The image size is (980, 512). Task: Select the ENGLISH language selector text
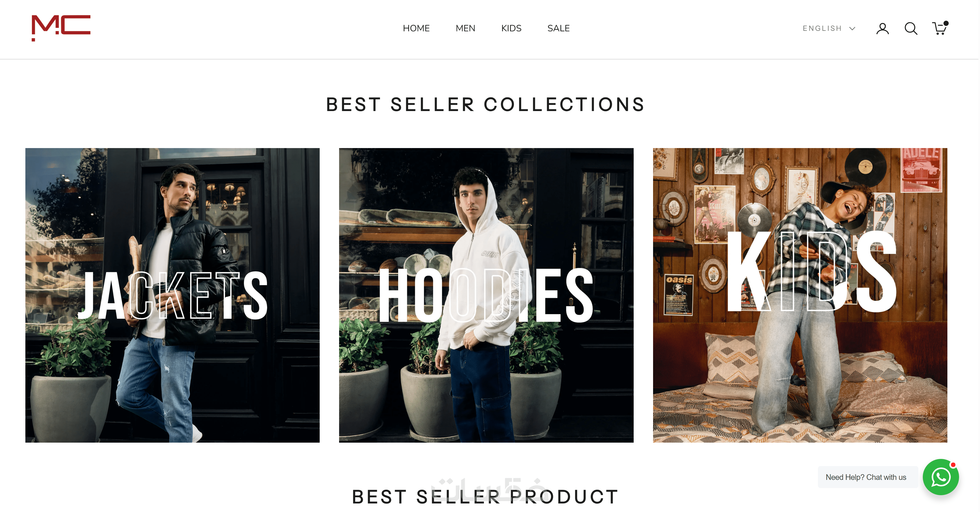pyautogui.click(x=822, y=28)
